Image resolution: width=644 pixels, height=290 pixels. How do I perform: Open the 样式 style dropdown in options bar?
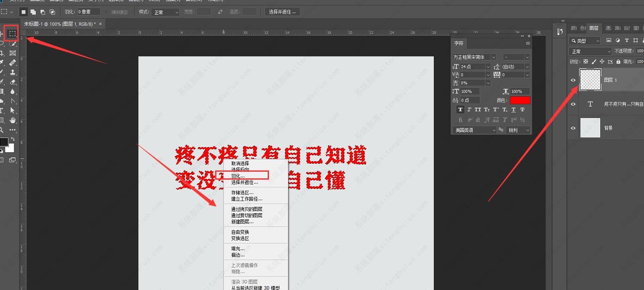[x=166, y=12]
